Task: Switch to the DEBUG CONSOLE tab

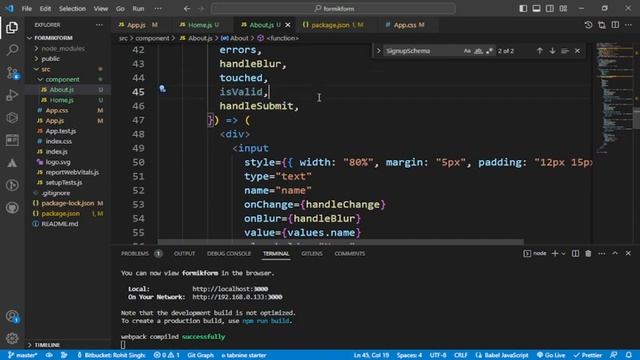Action: pyautogui.click(x=229, y=253)
